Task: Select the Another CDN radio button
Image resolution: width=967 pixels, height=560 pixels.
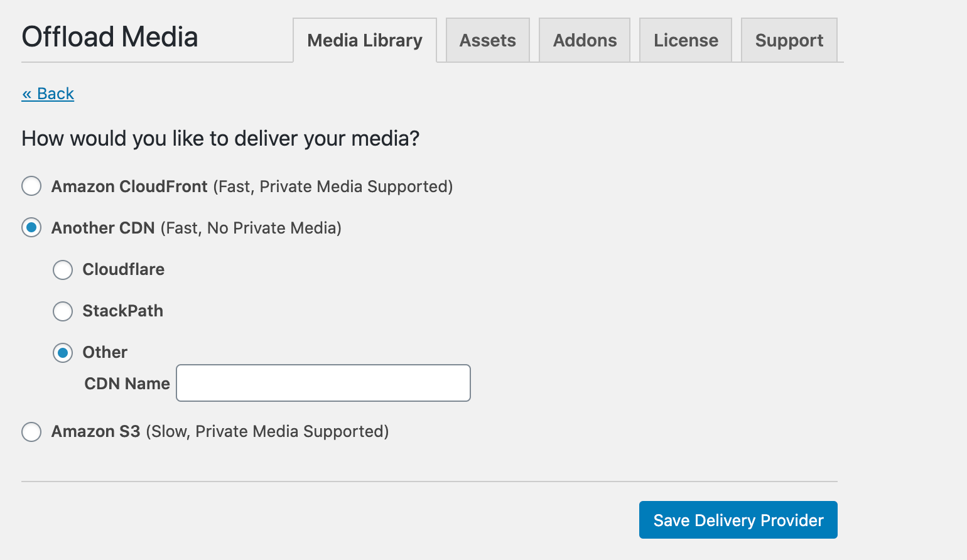Action: point(31,227)
